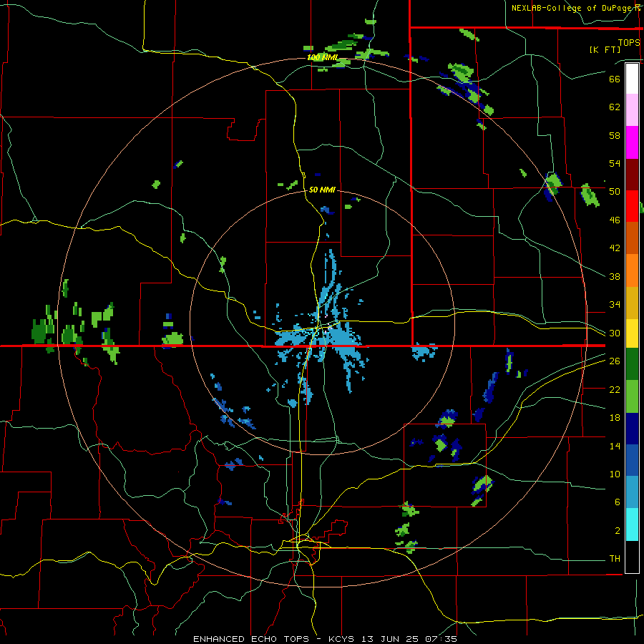
Task: Click the magenta legend swatch
Action: click(x=632, y=142)
